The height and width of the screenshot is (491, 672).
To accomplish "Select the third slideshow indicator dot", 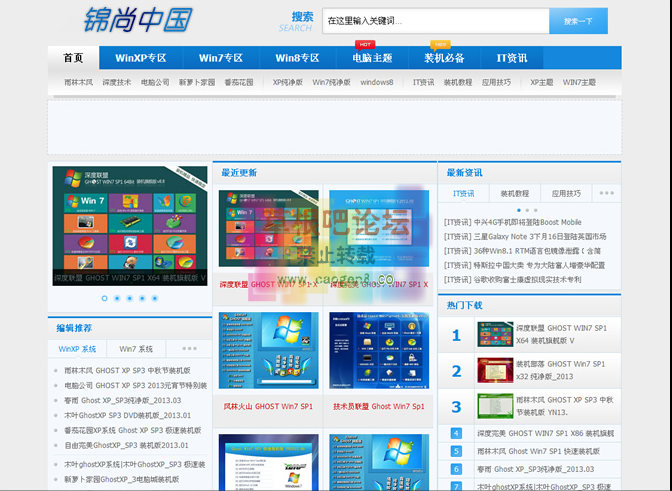I will pyautogui.click(x=129, y=298).
